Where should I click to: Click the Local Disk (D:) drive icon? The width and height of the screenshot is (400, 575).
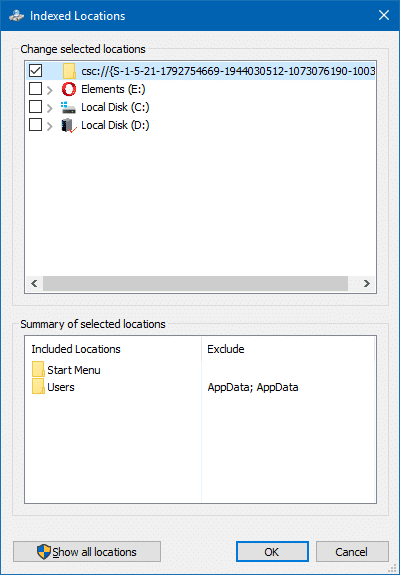point(69,125)
